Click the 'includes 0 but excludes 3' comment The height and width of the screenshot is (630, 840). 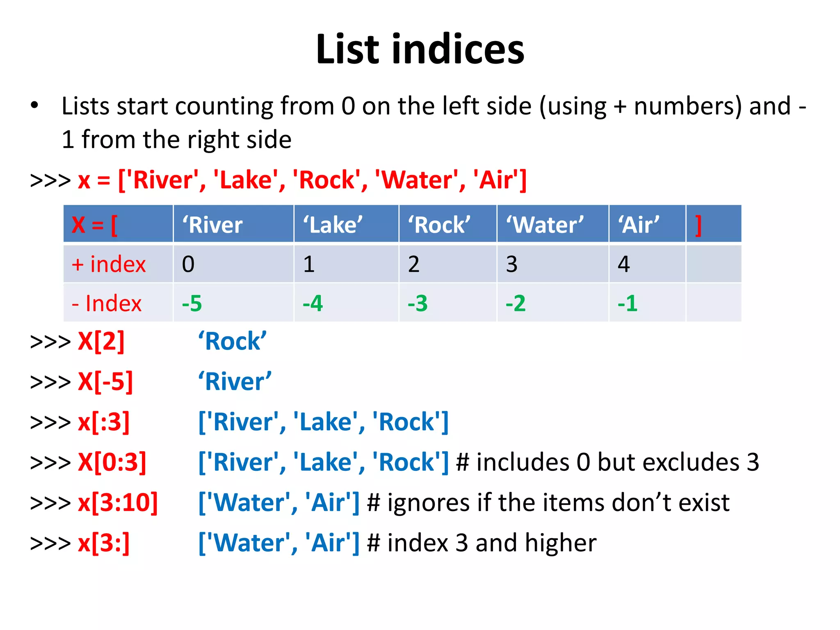click(x=607, y=462)
